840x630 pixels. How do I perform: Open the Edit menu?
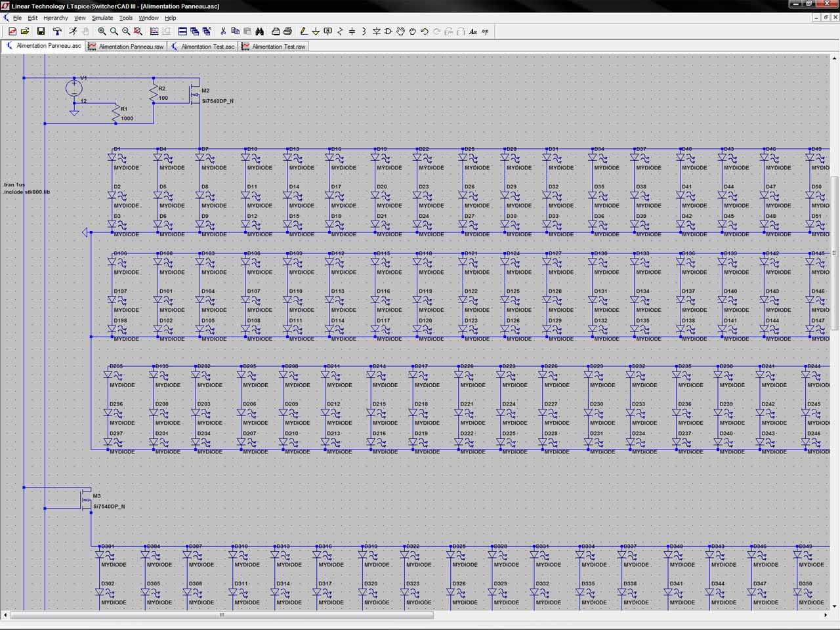click(x=32, y=18)
